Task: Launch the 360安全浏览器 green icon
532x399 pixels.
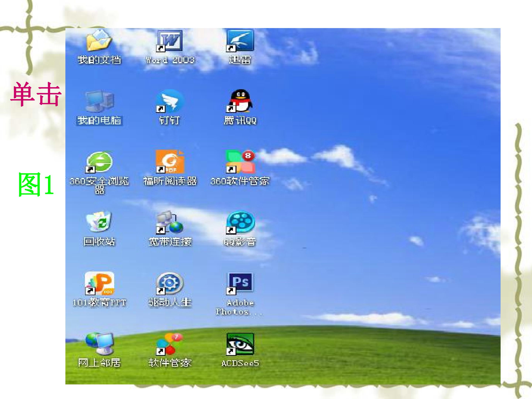Action: (x=99, y=162)
